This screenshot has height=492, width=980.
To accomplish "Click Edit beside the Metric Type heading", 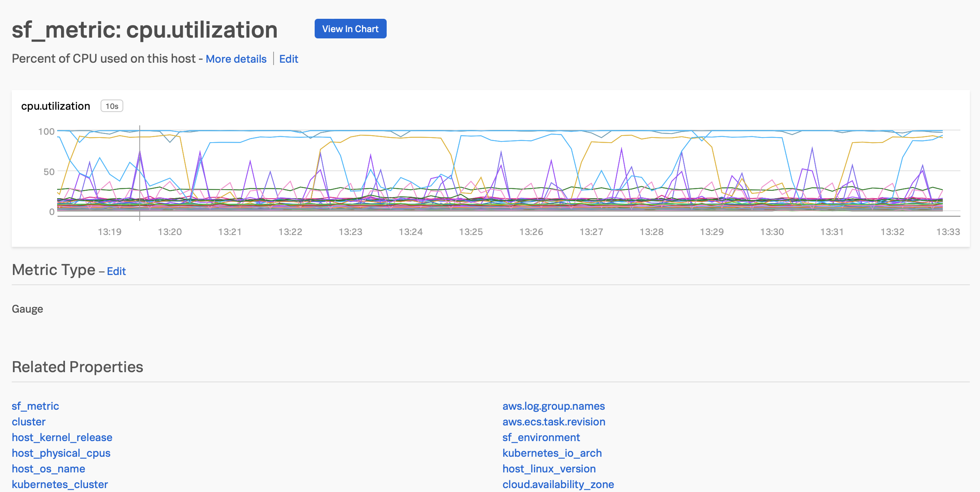I will click(x=116, y=271).
